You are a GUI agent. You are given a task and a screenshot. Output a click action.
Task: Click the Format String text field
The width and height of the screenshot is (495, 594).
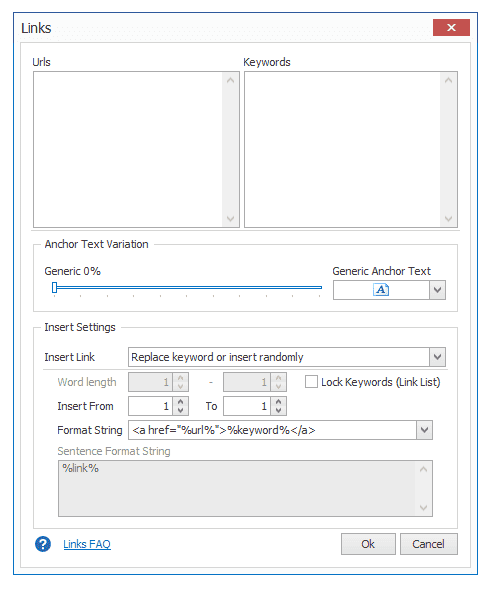(x=273, y=430)
